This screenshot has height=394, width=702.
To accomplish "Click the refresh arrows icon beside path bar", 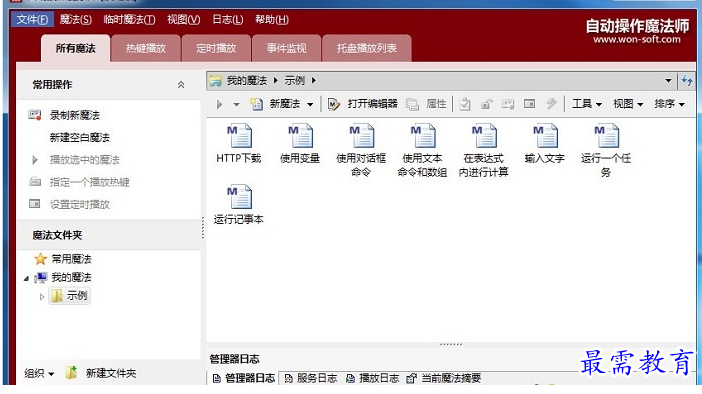I will coord(687,81).
